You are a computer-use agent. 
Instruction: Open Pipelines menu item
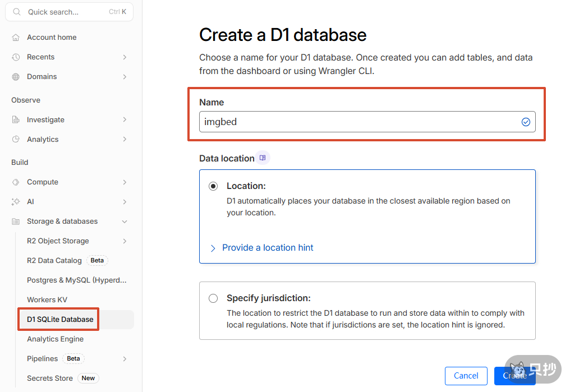(x=42, y=358)
